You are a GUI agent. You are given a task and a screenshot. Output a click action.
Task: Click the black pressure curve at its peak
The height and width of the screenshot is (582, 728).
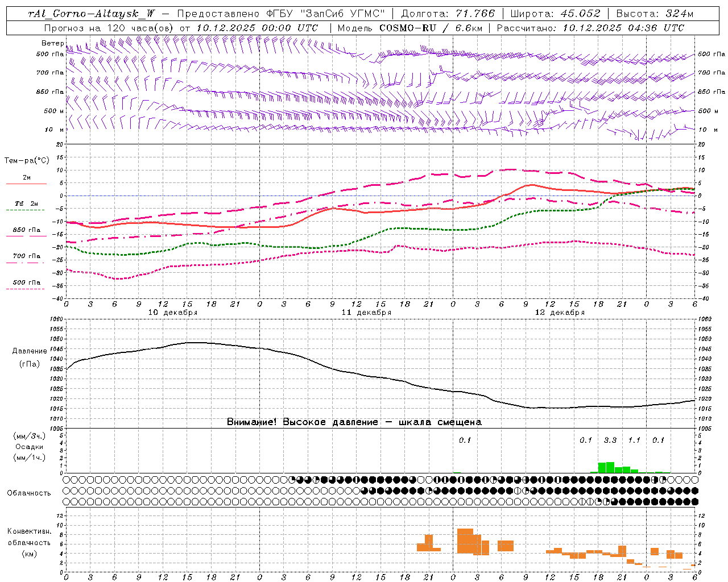tap(196, 343)
